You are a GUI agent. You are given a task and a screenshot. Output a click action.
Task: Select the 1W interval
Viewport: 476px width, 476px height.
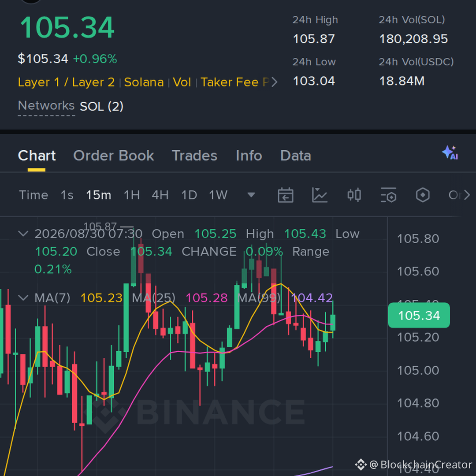pos(218,195)
